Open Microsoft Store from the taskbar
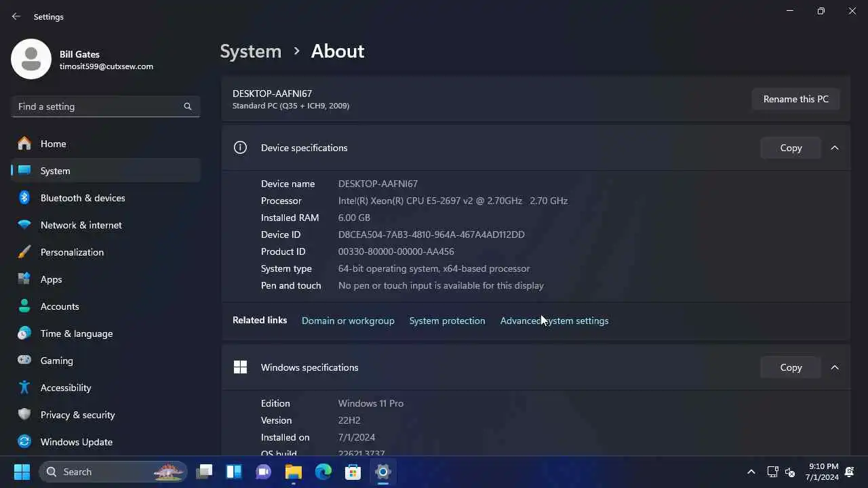Screen dimensions: 868x488 click(x=353, y=472)
